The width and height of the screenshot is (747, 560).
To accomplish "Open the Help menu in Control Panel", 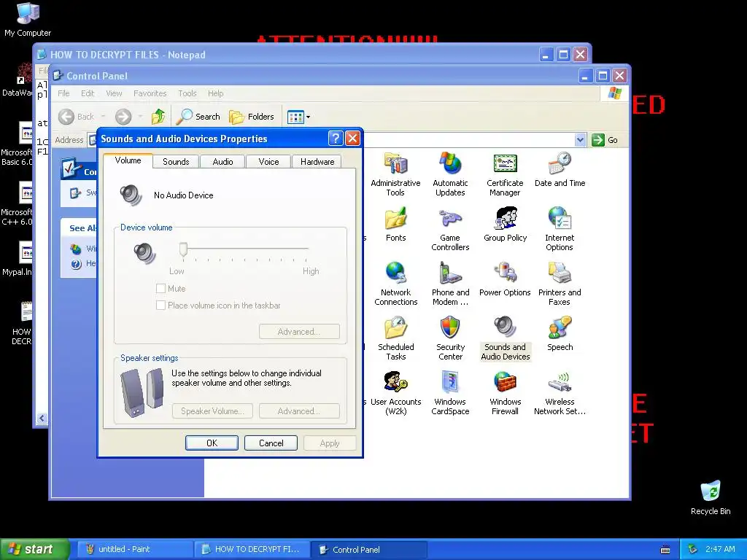I will [x=215, y=93].
